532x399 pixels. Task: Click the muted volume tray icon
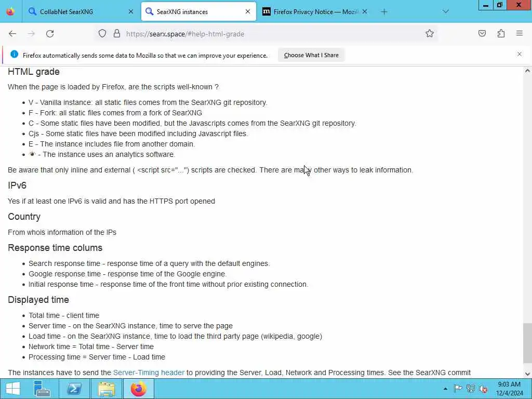[x=483, y=389]
